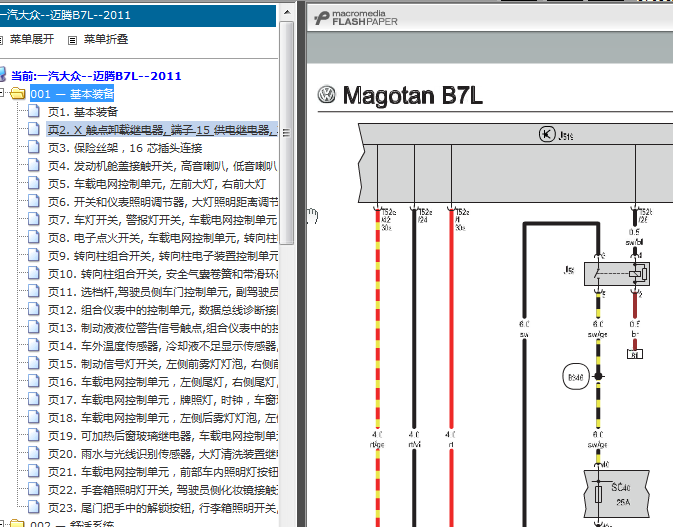This screenshot has height=527, width=673.
Task: Open 页23. 尾门把手中的解锁按钮 page
Action: (x=163, y=508)
